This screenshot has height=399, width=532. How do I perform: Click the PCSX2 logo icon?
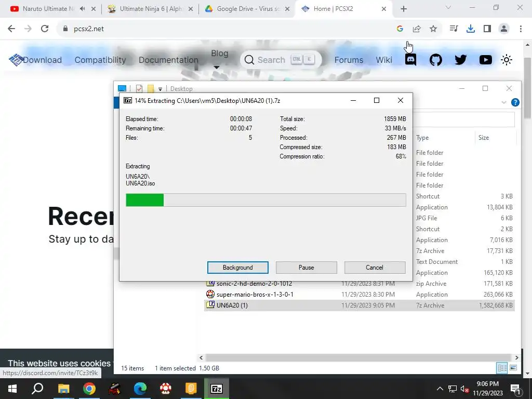tap(16, 60)
